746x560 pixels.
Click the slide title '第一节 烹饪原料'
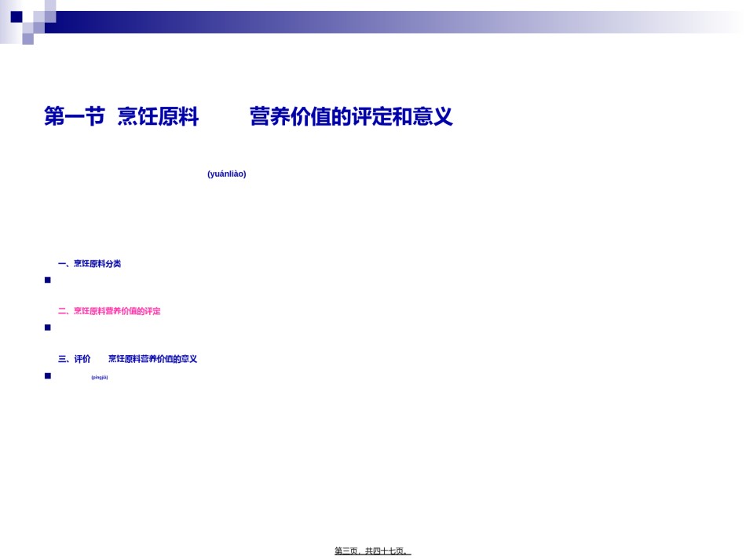pyautogui.click(x=121, y=116)
